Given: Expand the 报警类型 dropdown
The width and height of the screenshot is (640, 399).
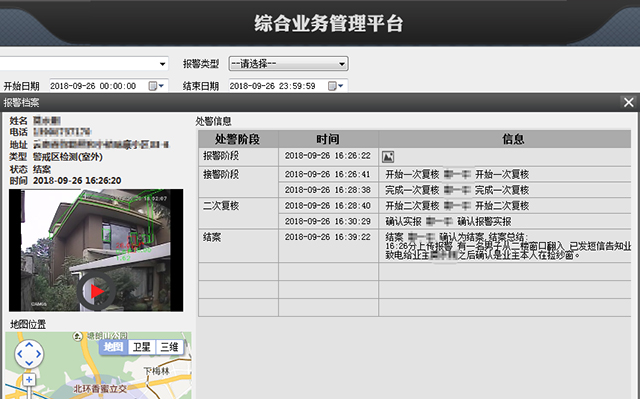Looking at the screenshot, I should point(288,64).
